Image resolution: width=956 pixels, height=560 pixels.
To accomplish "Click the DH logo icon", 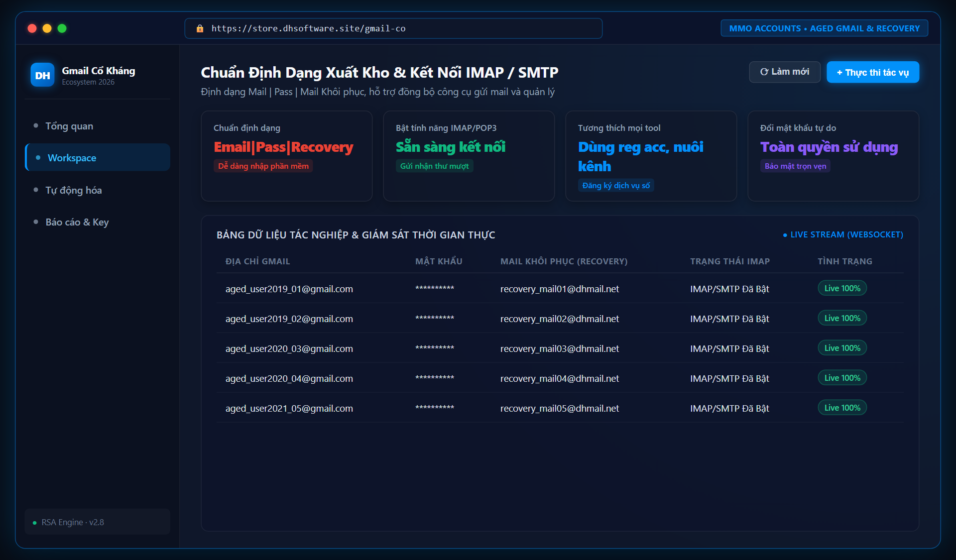I will point(42,75).
